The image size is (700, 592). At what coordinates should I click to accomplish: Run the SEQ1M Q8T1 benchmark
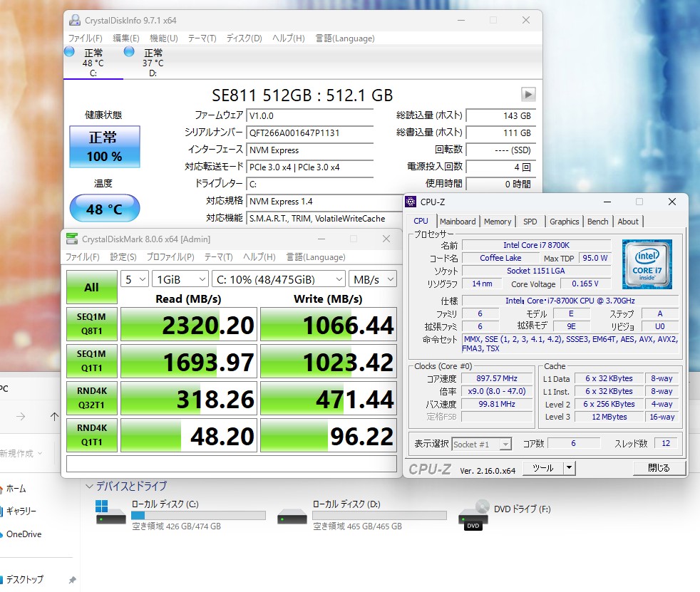[91, 324]
